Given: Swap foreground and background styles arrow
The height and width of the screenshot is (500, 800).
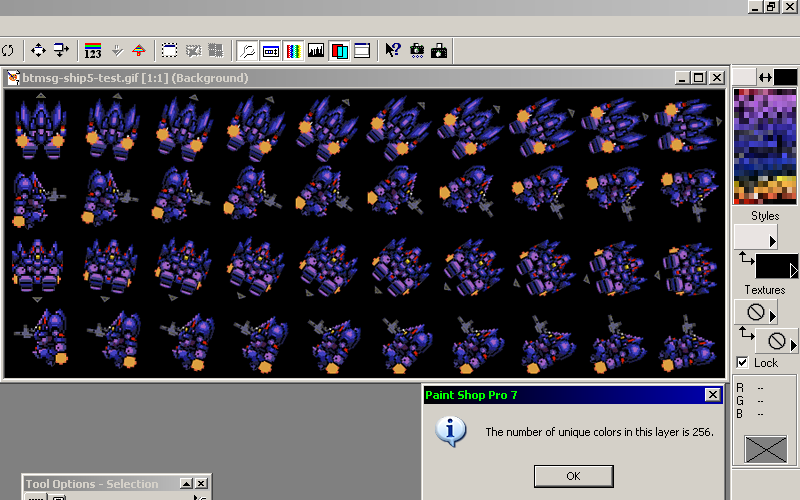Looking at the screenshot, I should click(746, 259).
